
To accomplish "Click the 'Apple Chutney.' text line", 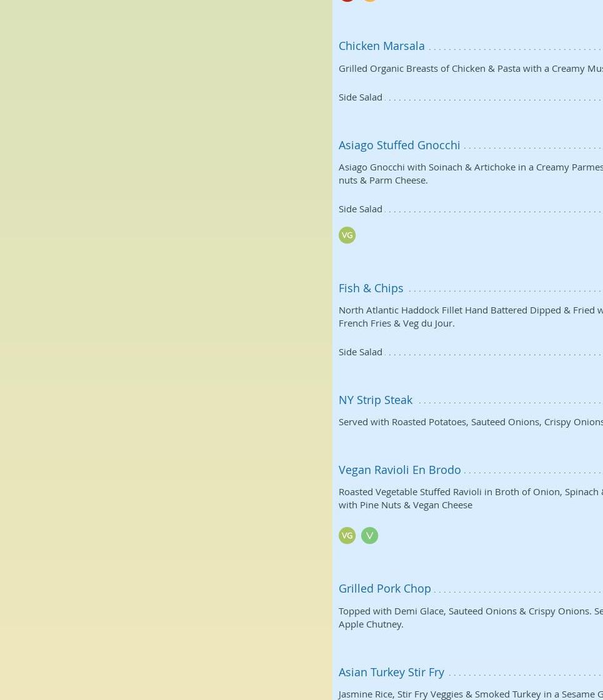I will click(371, 624).
